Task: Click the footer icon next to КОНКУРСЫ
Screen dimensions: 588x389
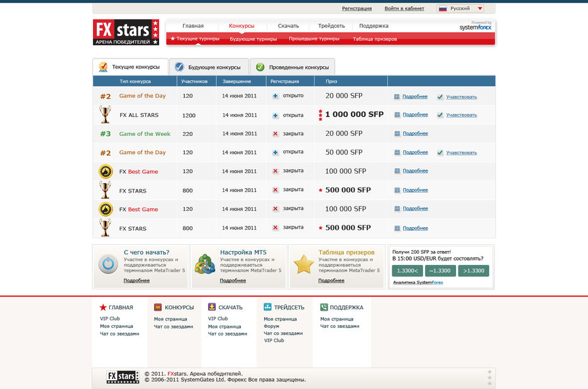Action: 158,307
